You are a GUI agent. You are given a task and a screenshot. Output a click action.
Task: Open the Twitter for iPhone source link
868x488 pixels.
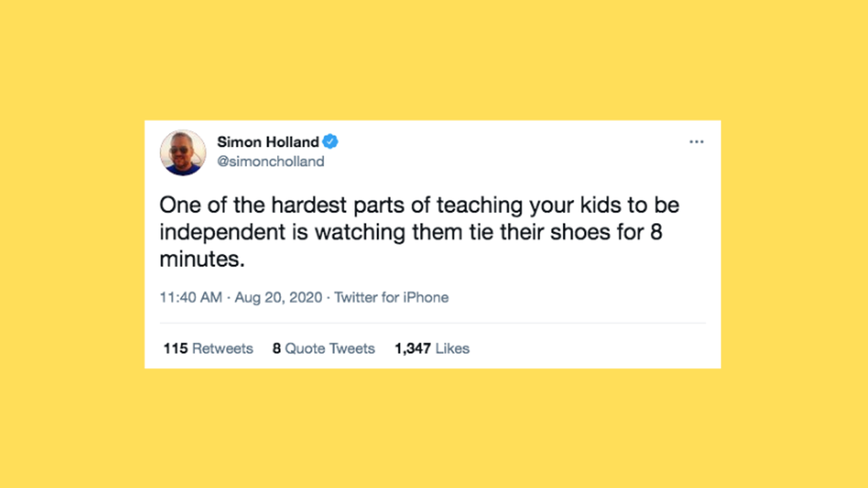[x=391, y=297]
